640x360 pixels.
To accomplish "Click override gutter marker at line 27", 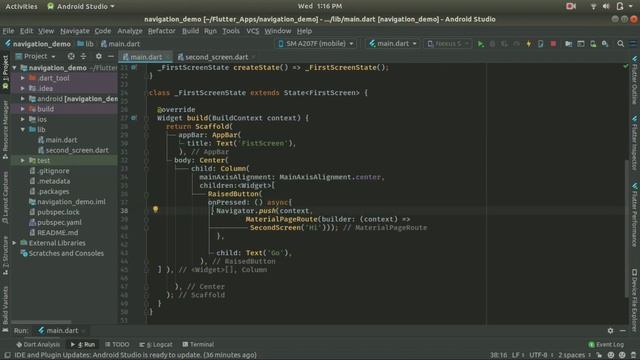I will click(134, 118).
